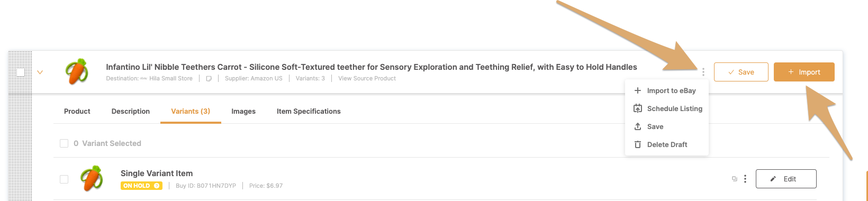Open the three-dot menu beside Save
This screenshot has width=868, height=201.
[703, 72]
